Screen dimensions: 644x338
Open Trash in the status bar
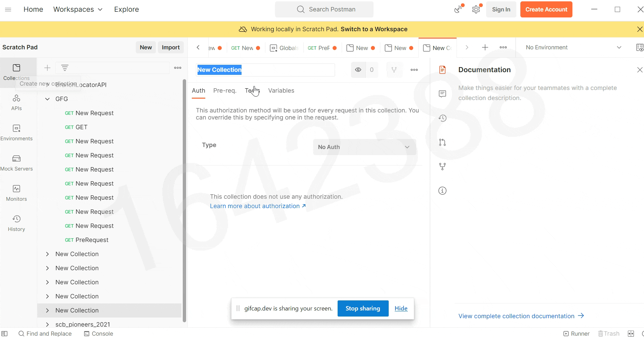(x=609, y=334)
